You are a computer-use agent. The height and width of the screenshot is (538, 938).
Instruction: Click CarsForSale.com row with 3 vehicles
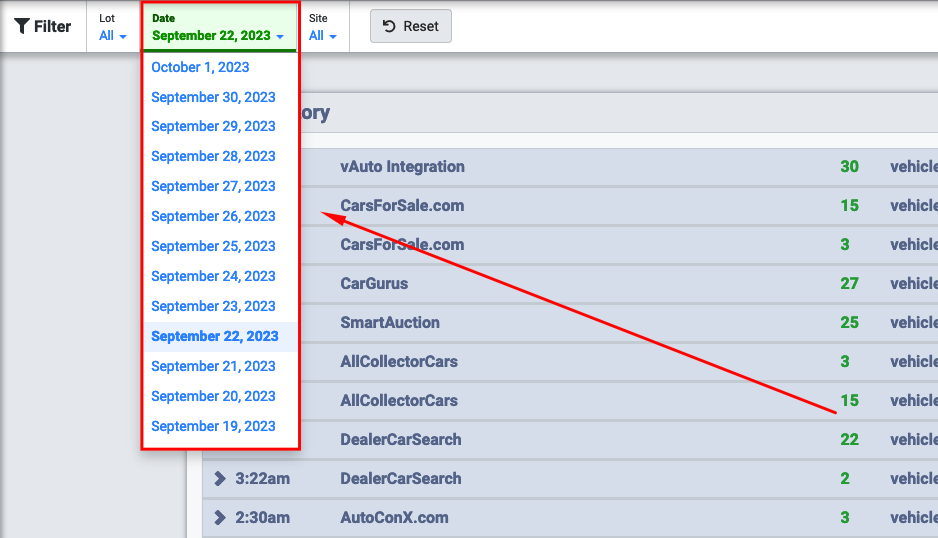point(402,244)
